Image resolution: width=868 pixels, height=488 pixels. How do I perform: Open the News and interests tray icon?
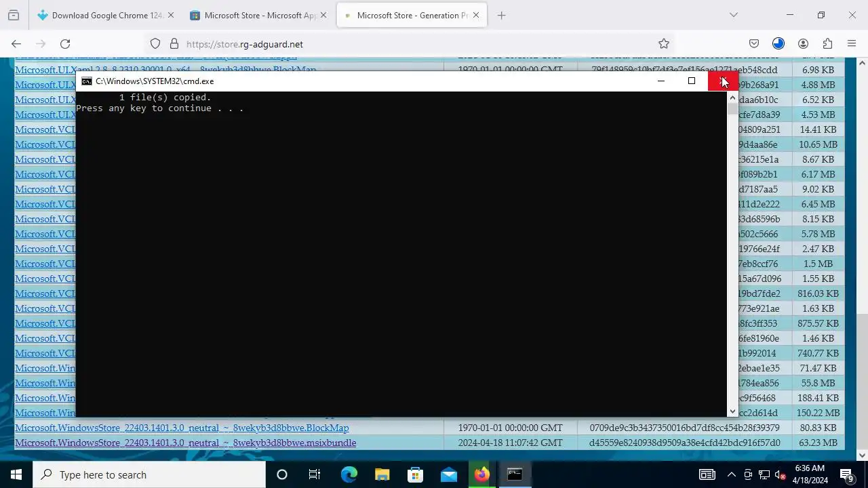point(707,474)
